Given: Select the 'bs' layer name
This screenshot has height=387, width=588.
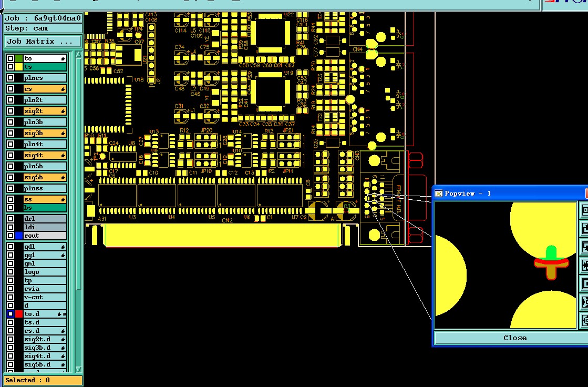Looking at the screenshot, I should [45, 208].
